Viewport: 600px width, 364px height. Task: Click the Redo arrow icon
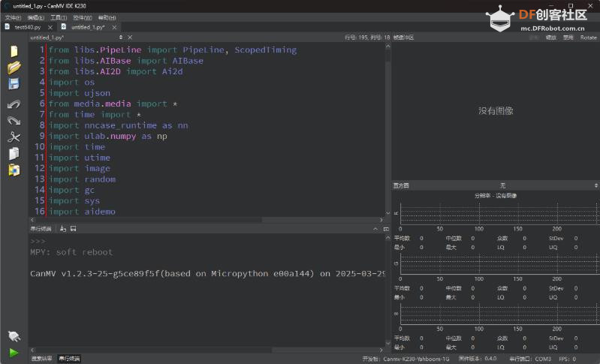[14, 120]
